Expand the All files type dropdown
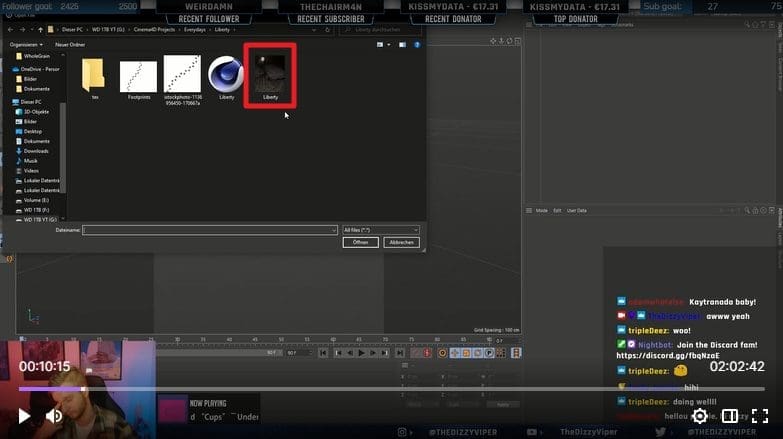This screenshot has width=783, height=439. [x=380, y=230]
